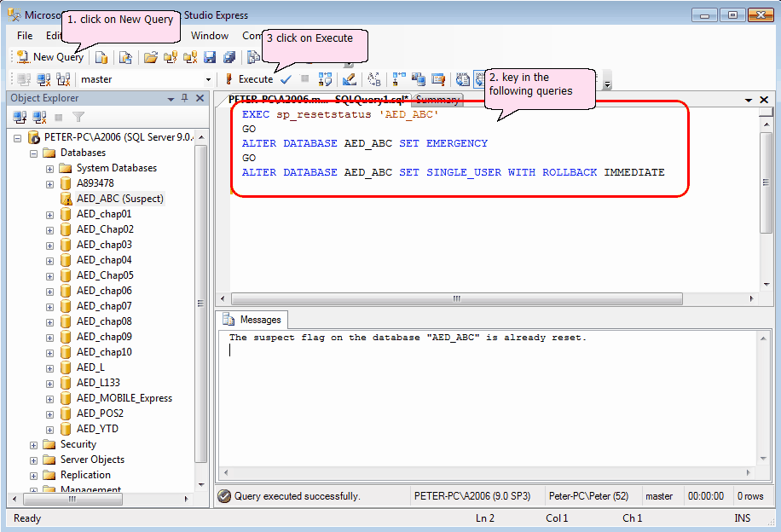Viewport: 781px width, 532px height.
Task: Click the SQLCMD Mode icon
Action: coord(438,79)
